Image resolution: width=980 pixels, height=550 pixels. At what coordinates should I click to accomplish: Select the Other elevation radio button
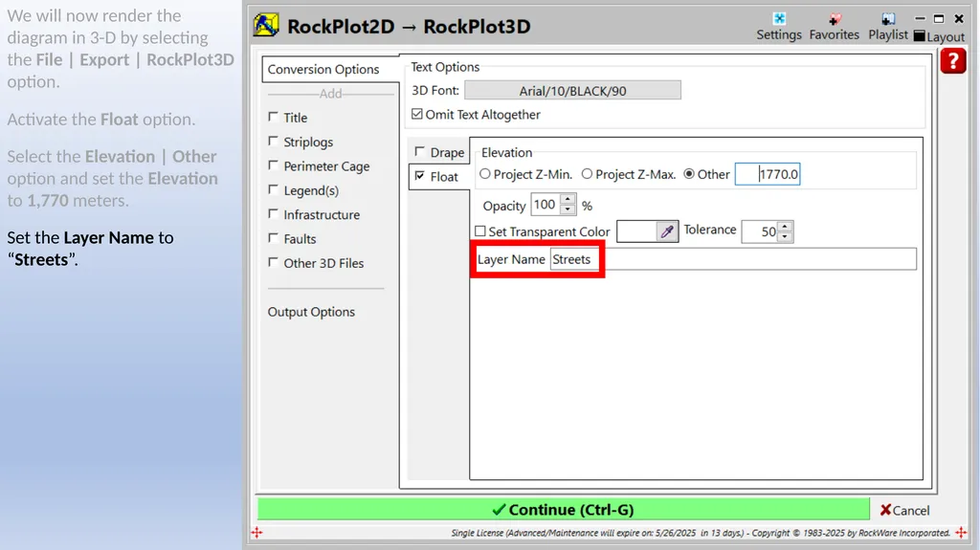[x=689, y=174]
